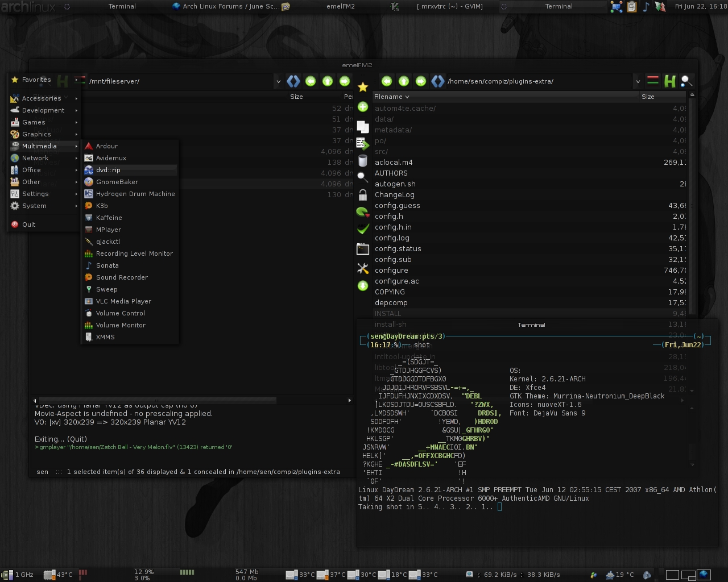728x582 pixels.
Task: Select the configure.ac file
Action: [x=396, y=281]
